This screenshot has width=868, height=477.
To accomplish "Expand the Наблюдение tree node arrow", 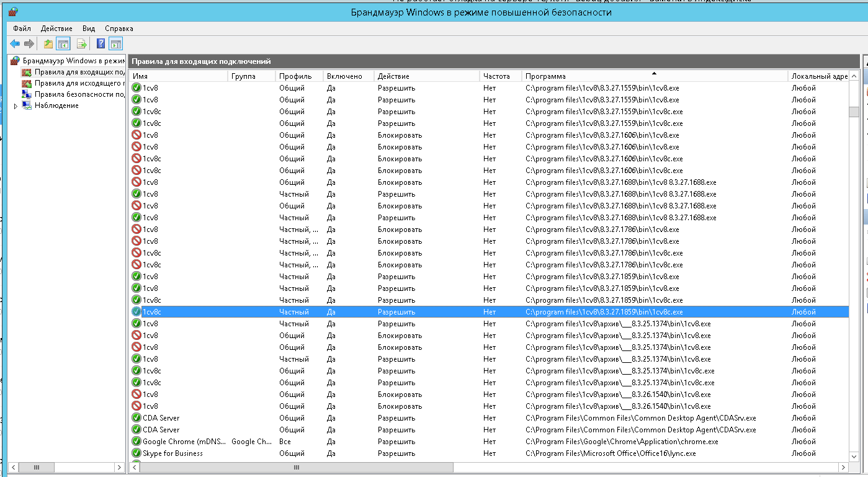I will 16,106.
